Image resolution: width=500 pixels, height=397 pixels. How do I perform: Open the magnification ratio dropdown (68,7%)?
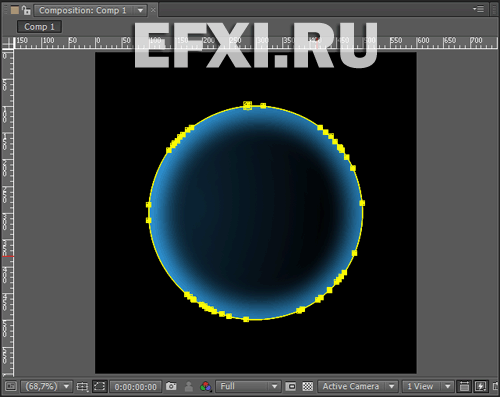47,386
